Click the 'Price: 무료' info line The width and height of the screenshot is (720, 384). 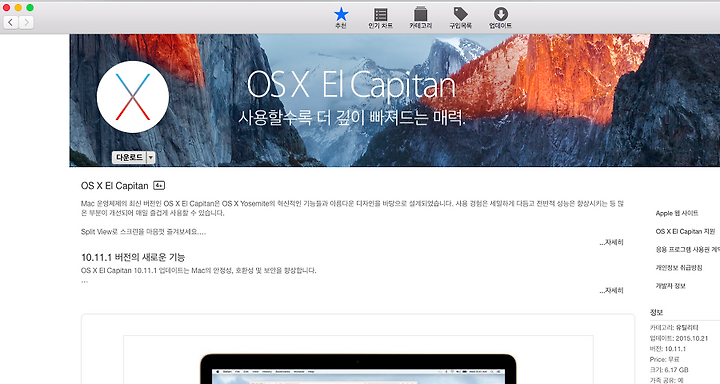pos(664,359)
